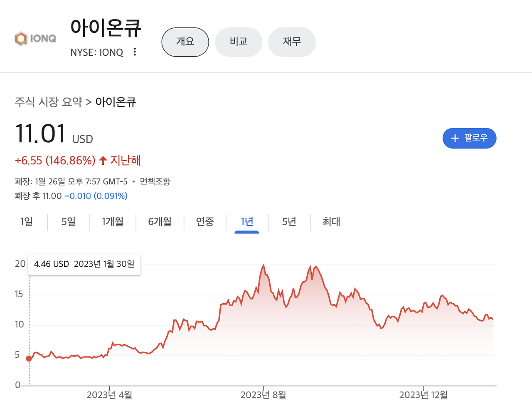Viewport: 532px width, 414px height.
Task: Click the red data point marker on chart
Action: 29,359
